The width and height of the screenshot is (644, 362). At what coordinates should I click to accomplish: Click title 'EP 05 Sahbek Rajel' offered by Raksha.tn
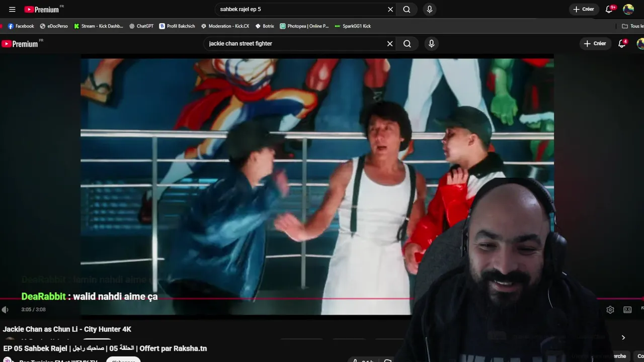click(x=105, y=348)
